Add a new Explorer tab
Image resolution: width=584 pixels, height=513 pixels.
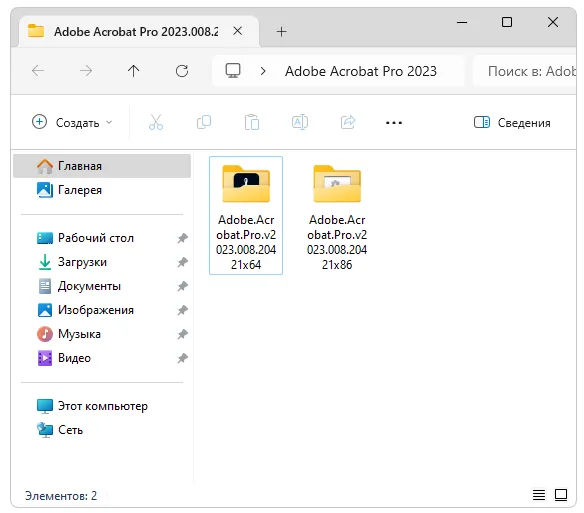282,32
